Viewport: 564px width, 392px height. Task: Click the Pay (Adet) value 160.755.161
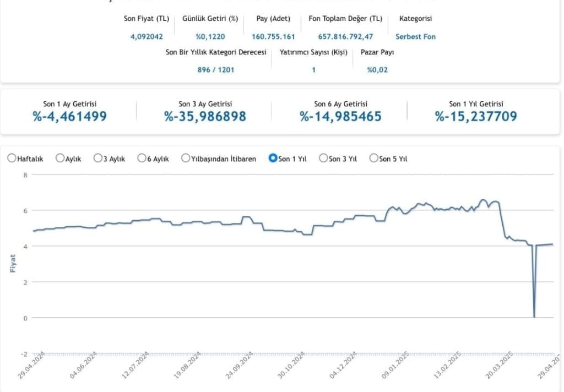click(x=273, y=37)
